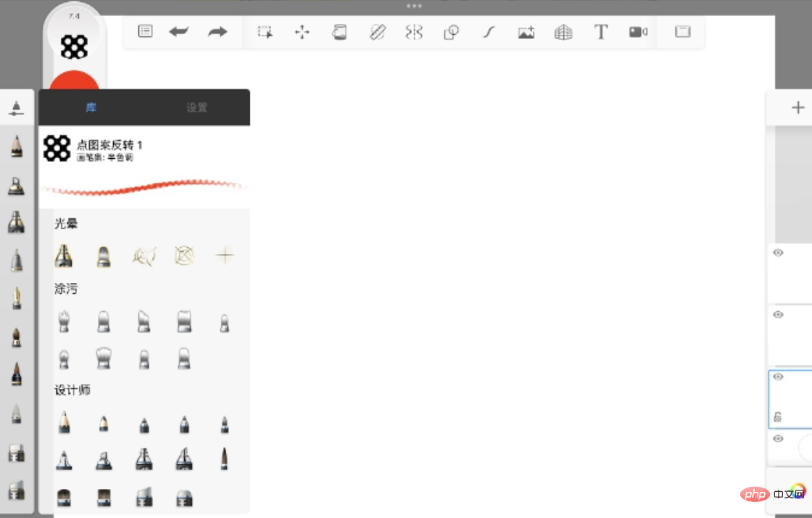Hide the bottom layer via its eye icon
Image resolution: width=812 pixels, height=518 pixels.
point(778,439)
